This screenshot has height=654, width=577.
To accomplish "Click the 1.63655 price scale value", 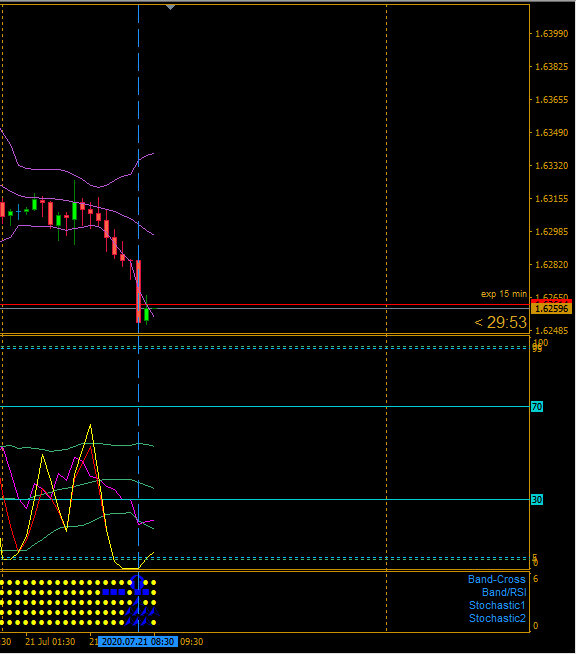I will 552,100.
